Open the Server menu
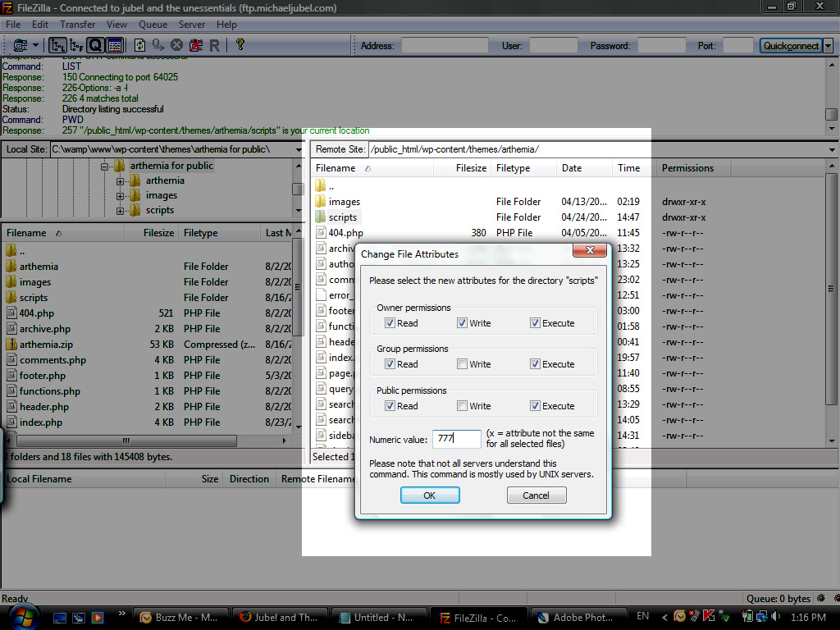 (192, 25)
